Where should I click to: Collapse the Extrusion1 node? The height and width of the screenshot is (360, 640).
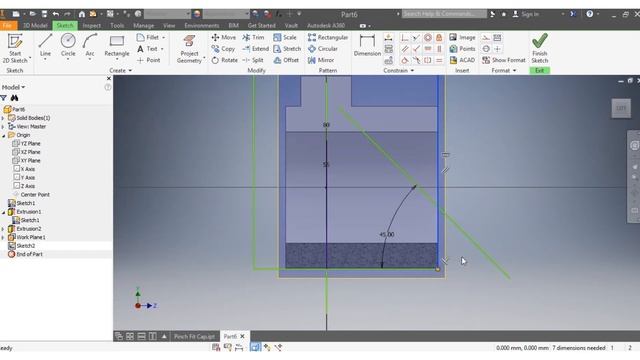click(x=3, y=212)
